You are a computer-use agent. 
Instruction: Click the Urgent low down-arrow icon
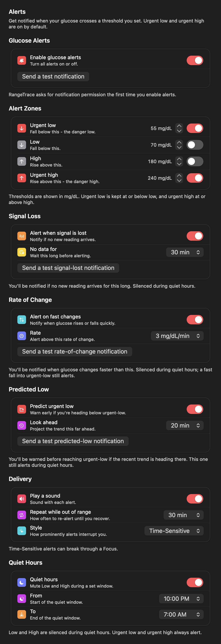pos(22,128)
